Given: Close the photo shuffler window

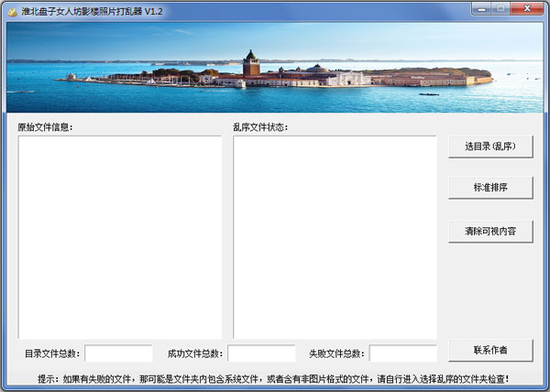Looking at the screenshot, I should pyautogui.click(x=527, y=9).
